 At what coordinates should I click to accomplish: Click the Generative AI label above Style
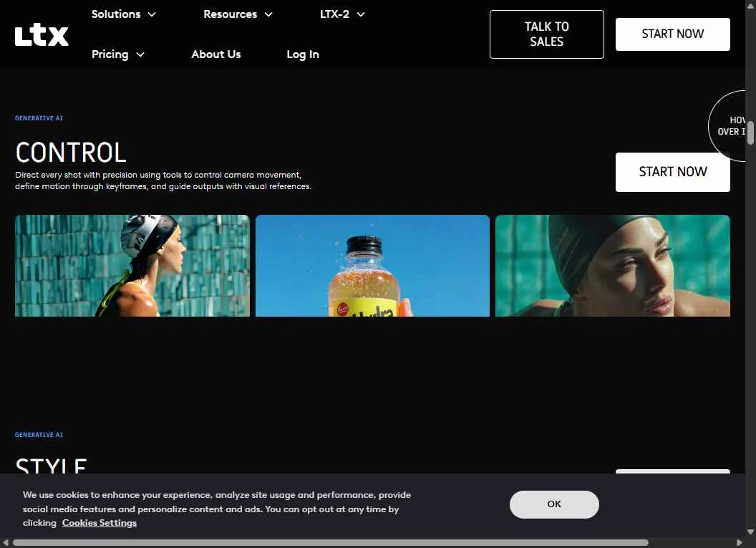[x=39, y=435]
